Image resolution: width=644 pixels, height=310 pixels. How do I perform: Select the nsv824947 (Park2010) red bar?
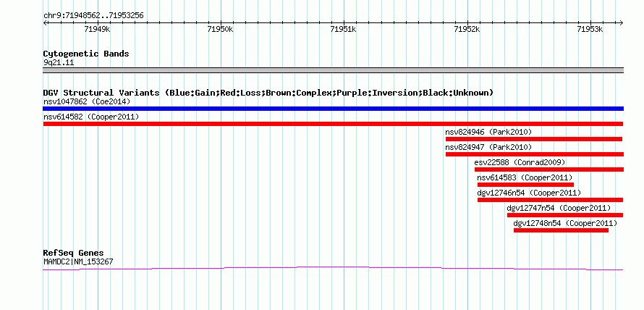pyautogui.click(x=534, y=154)
